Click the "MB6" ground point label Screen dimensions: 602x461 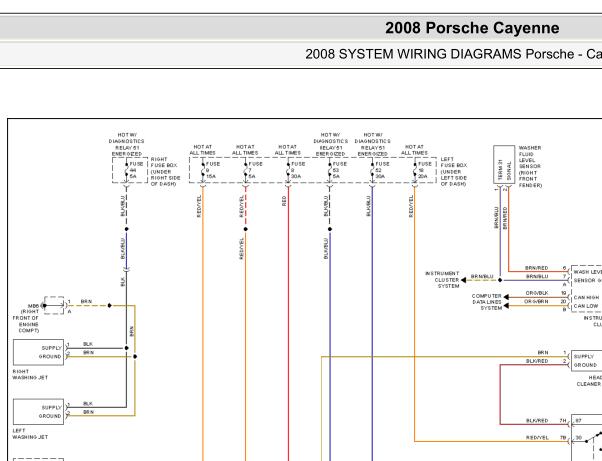33,306
